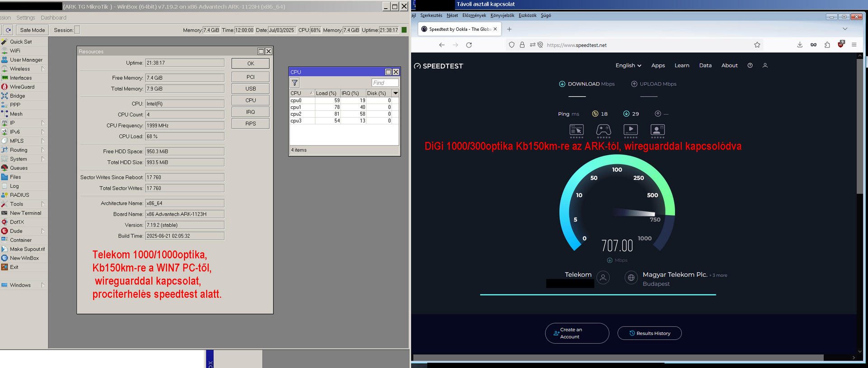868x368 pixels.
Task: Open a New WinBox session
Action: [24, 258]
